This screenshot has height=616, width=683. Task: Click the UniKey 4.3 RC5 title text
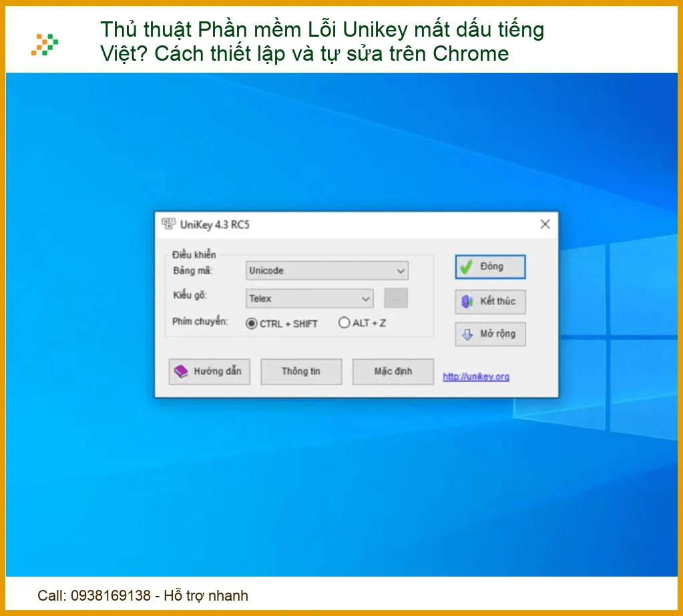tap(215, 225)
